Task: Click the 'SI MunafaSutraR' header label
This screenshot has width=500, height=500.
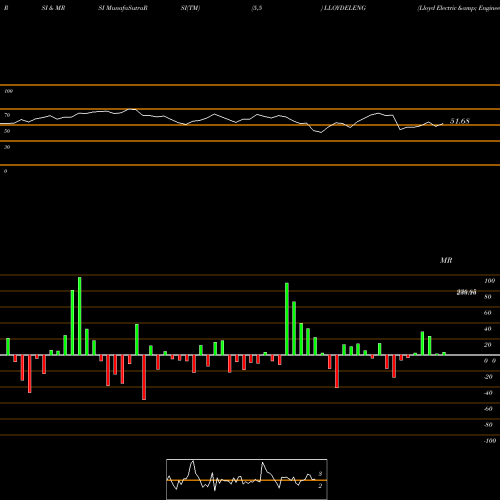Action: tap(123, 8)
